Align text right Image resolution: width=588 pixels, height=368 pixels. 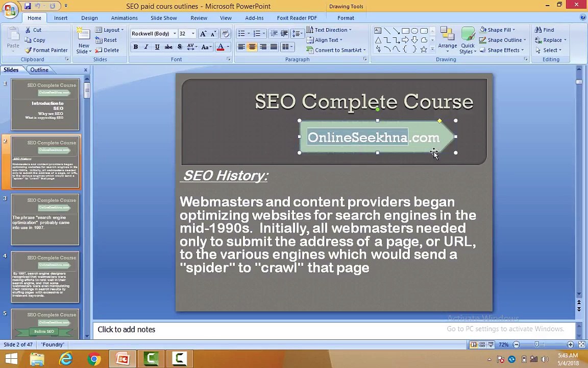pos(263,47)
